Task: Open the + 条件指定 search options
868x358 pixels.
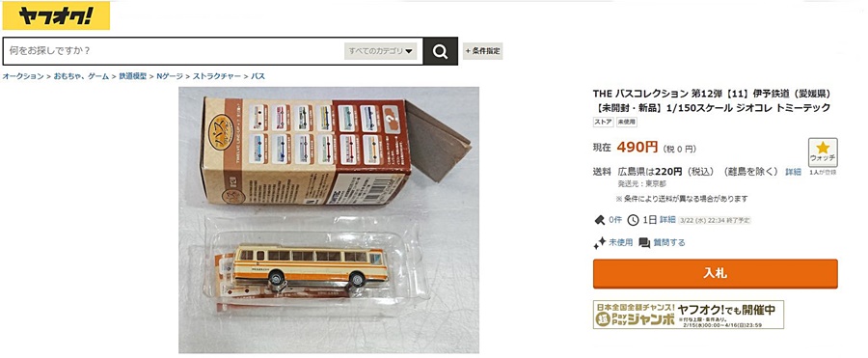Action: click(483, 51)
